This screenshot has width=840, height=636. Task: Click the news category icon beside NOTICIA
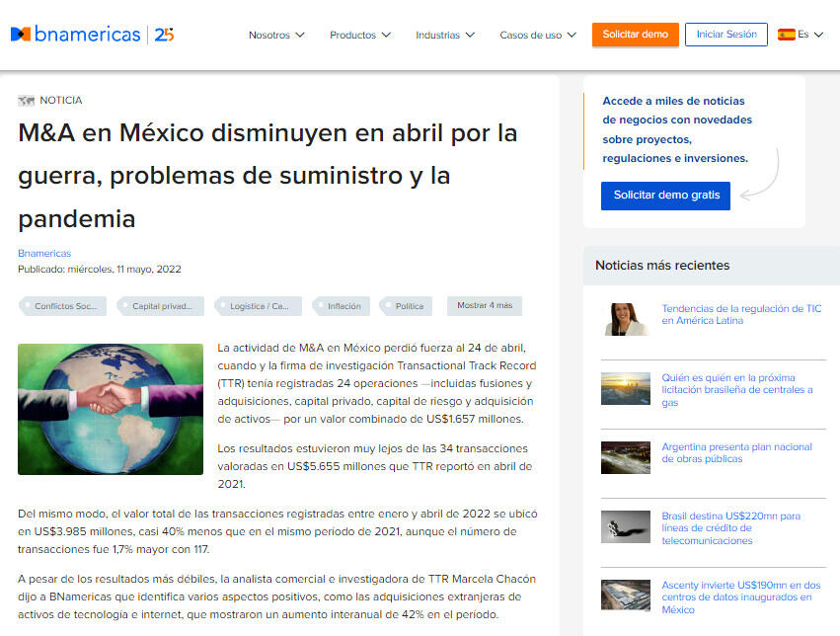click(26, 101)
